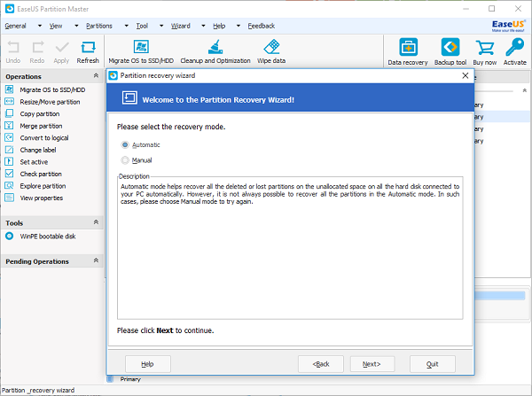Choose Copy partition operation
This screenshot has height=396, width=532.
click(x=39, y=114)
